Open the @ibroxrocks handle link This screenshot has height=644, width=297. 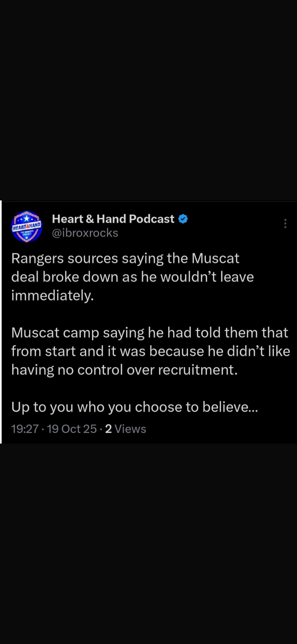pos(85,233)
